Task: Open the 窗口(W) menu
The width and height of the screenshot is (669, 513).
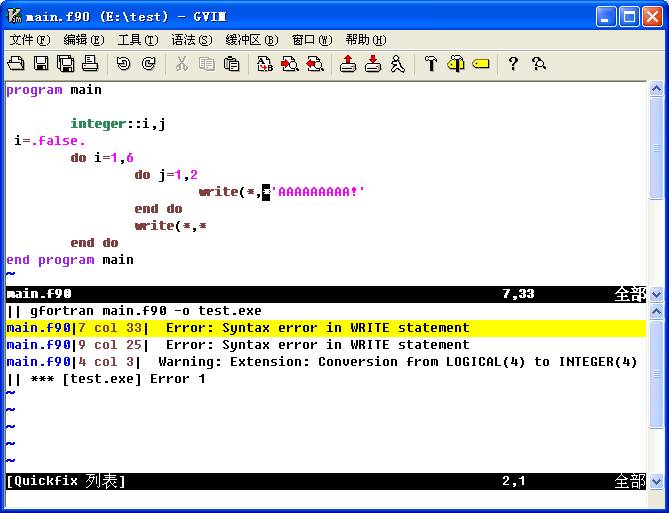Action: coord(311,40)
